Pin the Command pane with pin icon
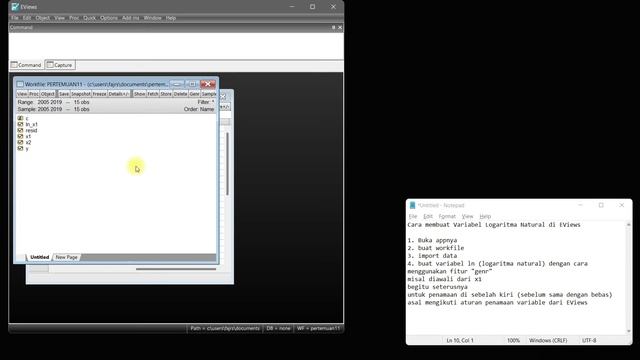Screen dimensions: 640x360 pos(333,27)
